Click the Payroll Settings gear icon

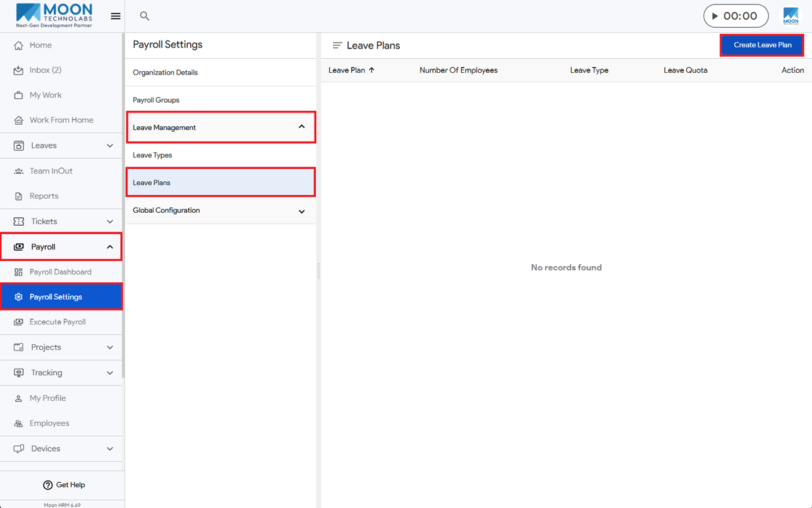pyautogui.click(x=19, y=297)
